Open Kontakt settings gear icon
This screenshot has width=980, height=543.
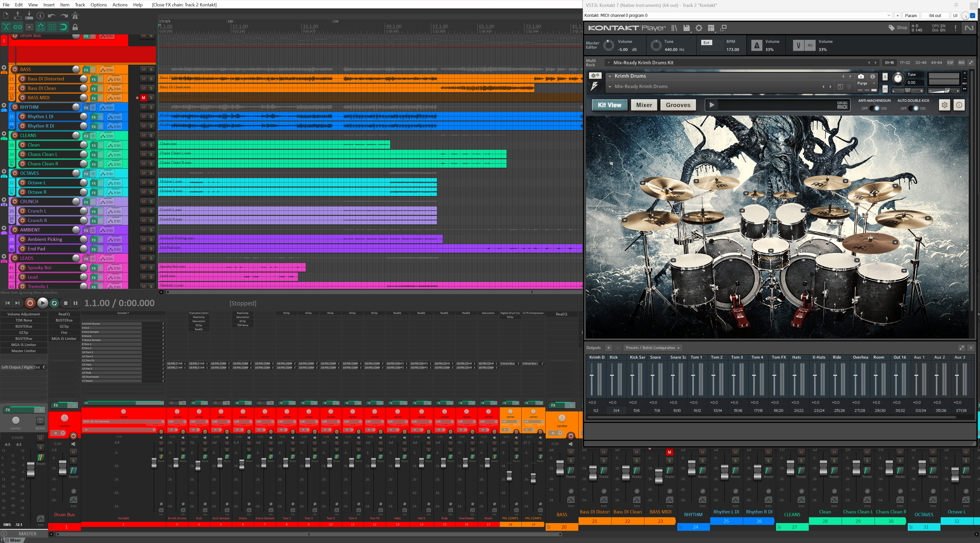pyautogui.click(x=699, y=28)
